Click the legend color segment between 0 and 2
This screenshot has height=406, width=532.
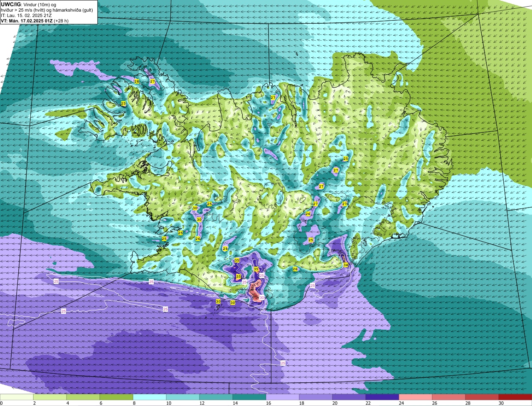(x=17, y=397)
